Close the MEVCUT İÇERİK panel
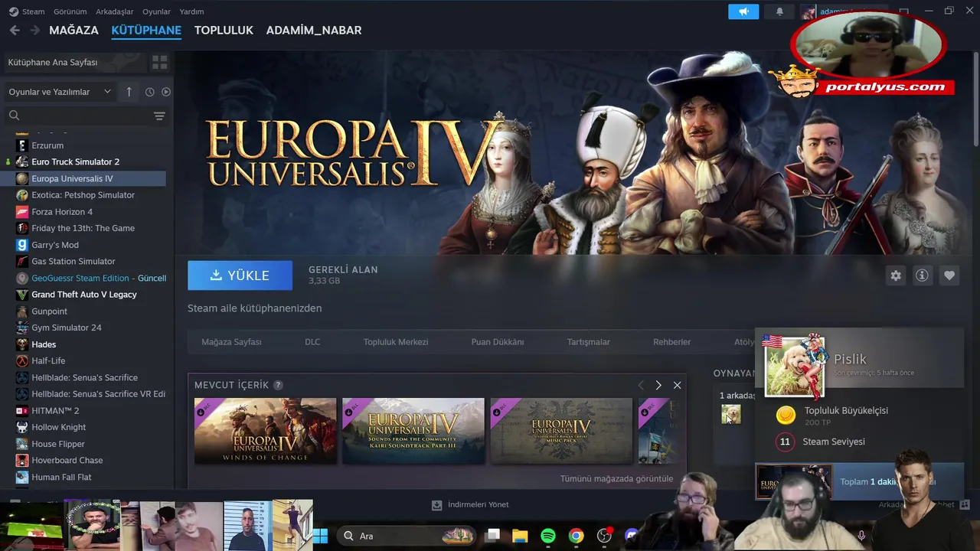The image size is (980, 551). point(677,385)
